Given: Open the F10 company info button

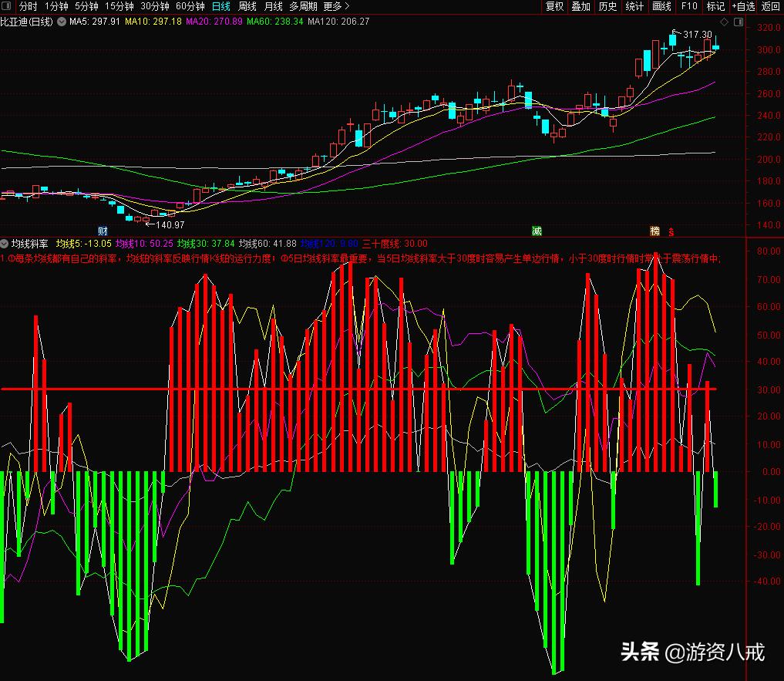Looking at the screenshot, I should point(689,6).
